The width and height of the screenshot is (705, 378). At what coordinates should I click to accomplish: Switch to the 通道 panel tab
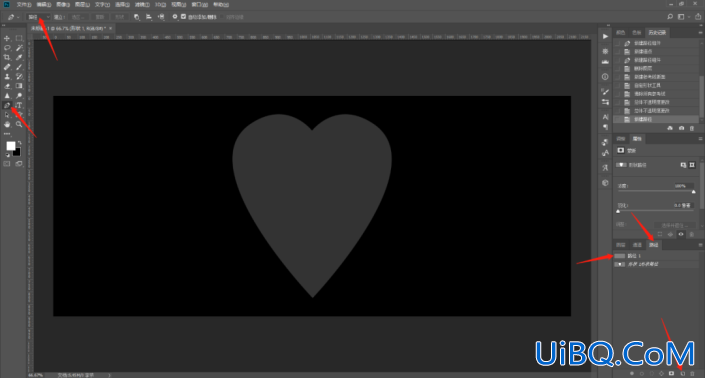coord(637,245)
